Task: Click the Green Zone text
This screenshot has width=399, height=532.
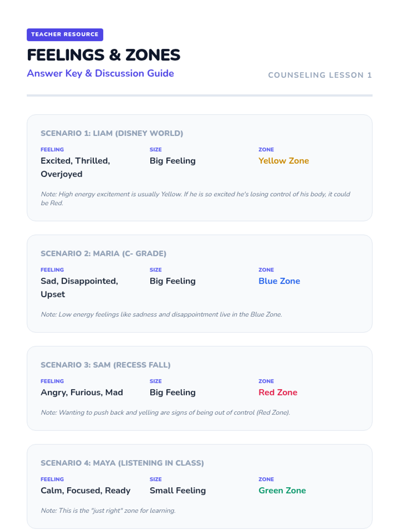Action: [282, 490]
